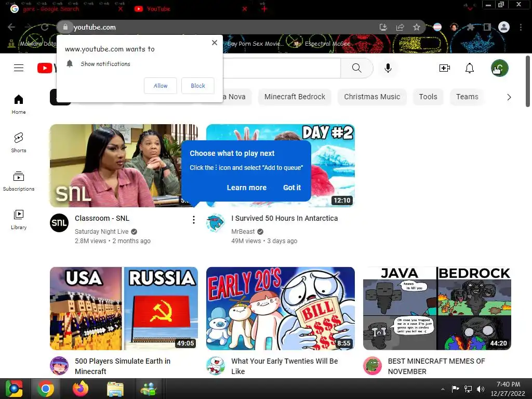Toggle Chrome side panel

pyautogui.click(x=487, y=27)
